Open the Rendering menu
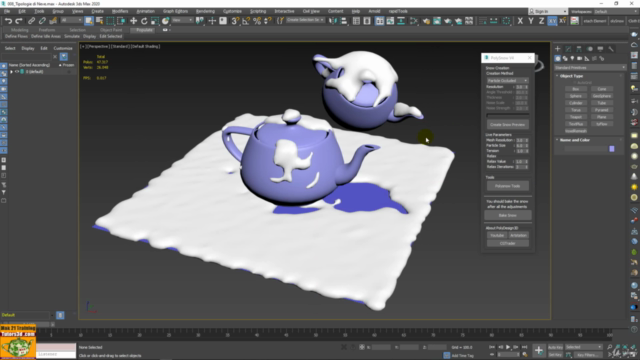This screenshot has height=360, width=640. click(x=205, y=11)
